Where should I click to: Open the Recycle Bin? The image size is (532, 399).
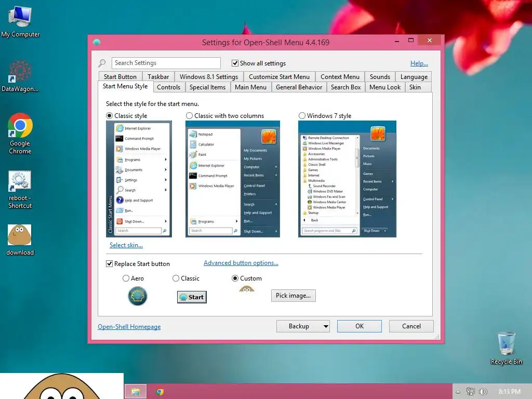click(x=506, y=349)
